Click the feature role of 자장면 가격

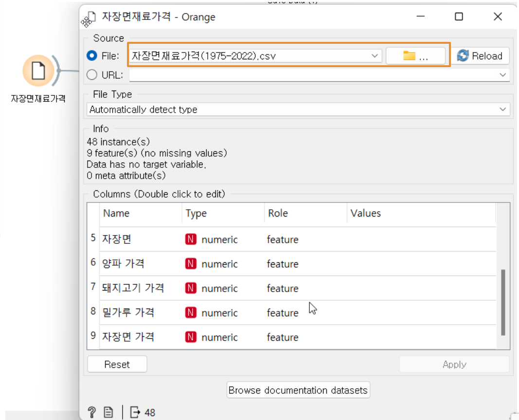click(283, 338)
